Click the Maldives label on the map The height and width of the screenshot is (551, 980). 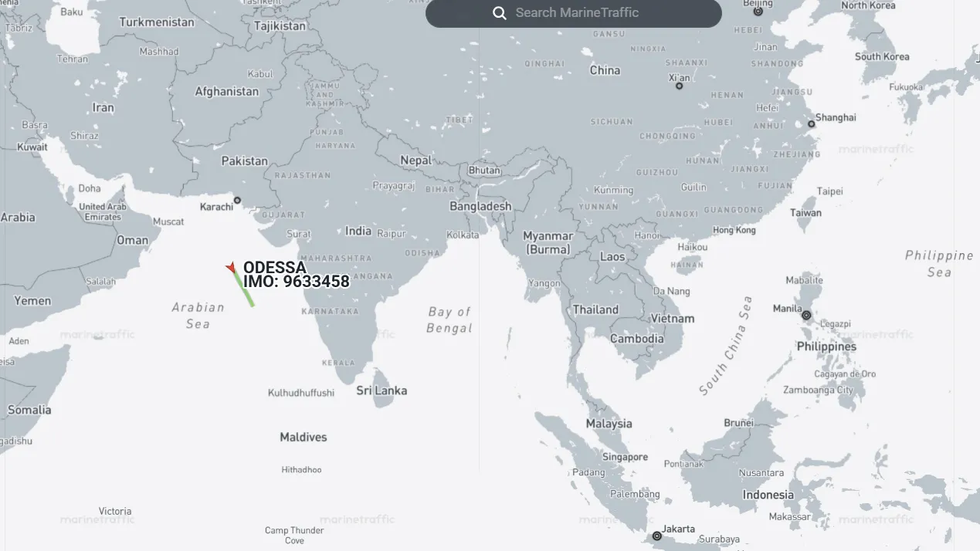click(303, 437)
